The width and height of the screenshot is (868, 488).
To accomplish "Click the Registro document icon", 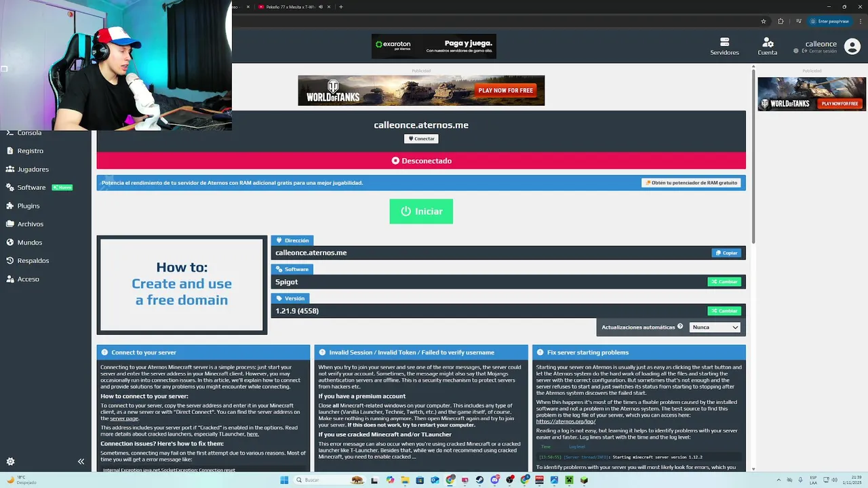I will pyautogui.click(x=10, y=151).
